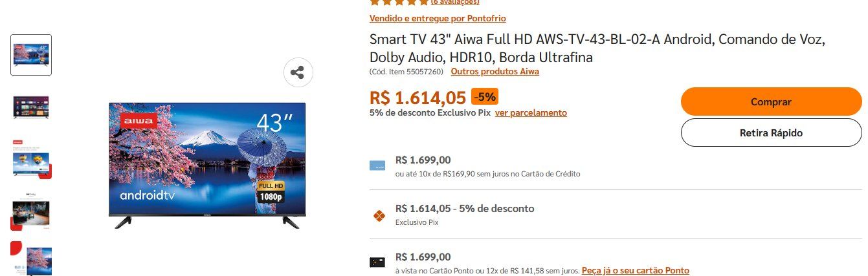Open the ver parcelamento link
The height and width of the screenshot is (276, 868).
coord(531,112)
